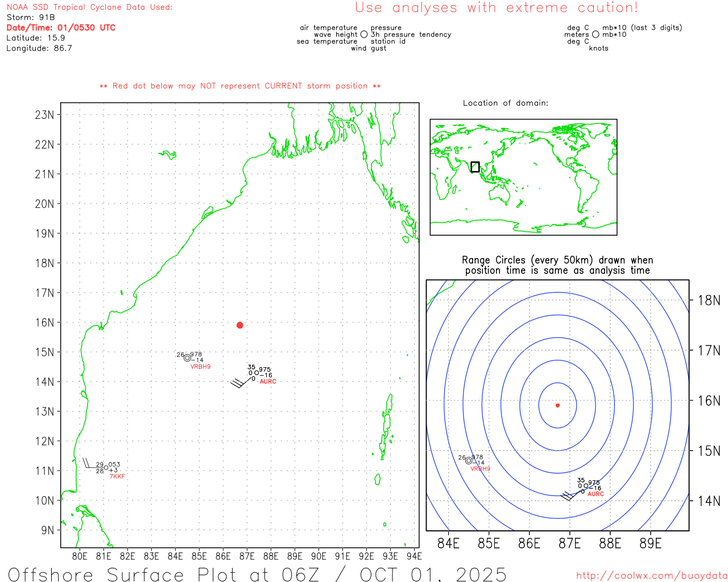
Task: Click 'wind gust' legend text
Action: [369, 48]
